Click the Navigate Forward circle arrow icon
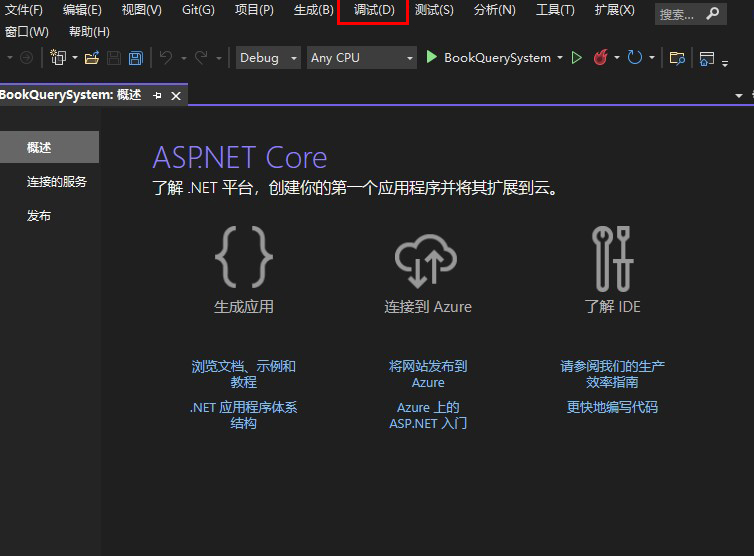This screenshot has width=754, height=556. point(26,58)
